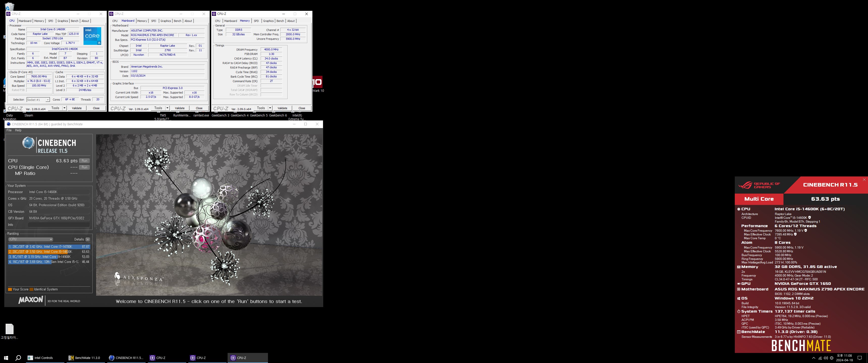The image size is (868, 363).
Task: Click the CPU-Z title icon of the Memory-tab window
Action: tap(214, 14)
